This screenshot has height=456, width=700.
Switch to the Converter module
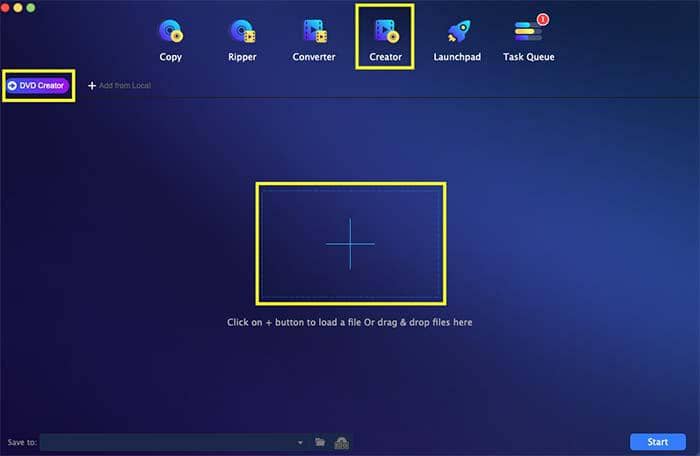pyautogui.click(x=314, y=40)
